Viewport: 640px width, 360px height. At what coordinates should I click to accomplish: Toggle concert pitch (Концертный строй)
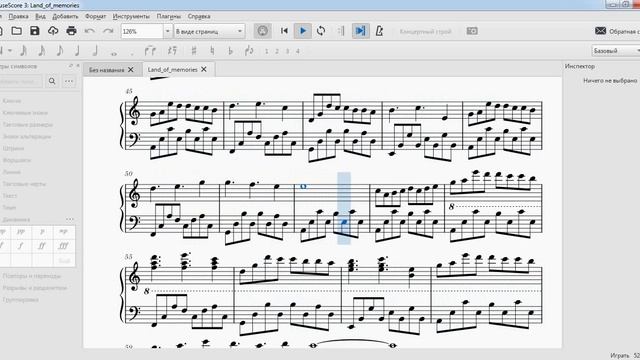(x=425, y=31)
